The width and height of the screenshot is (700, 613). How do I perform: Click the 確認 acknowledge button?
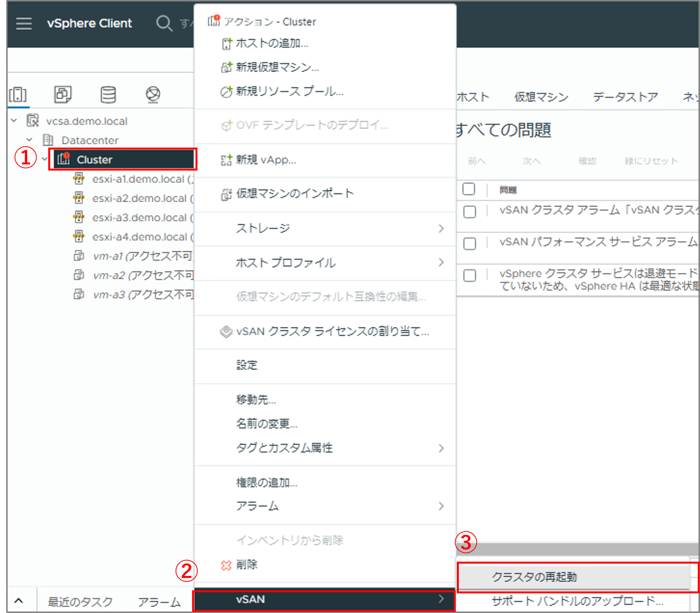587,161
